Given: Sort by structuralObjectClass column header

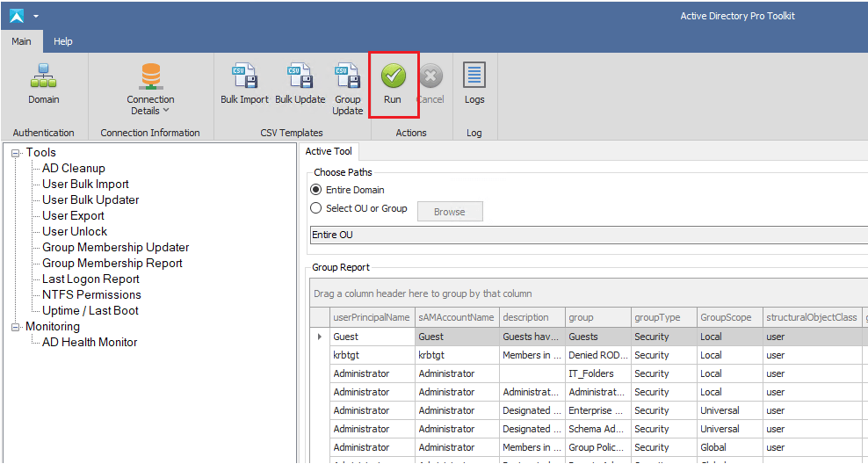Looking at the screenshot, I should [x=812, y=317].
